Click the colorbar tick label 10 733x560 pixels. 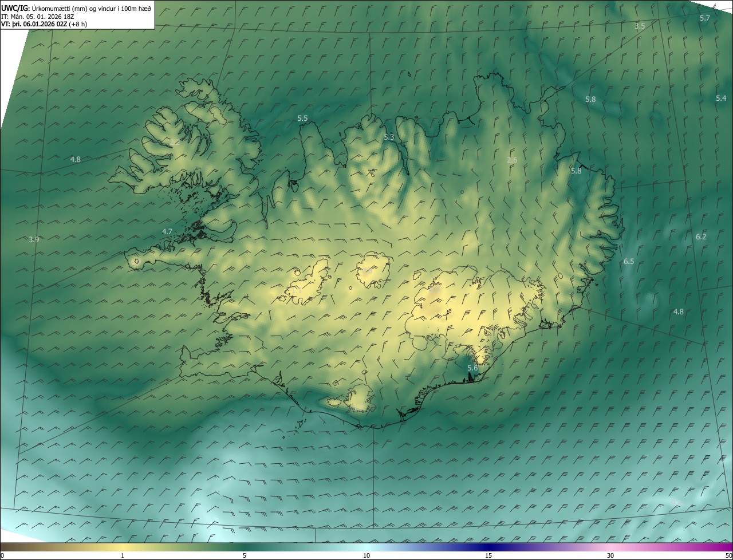[366, 556]
